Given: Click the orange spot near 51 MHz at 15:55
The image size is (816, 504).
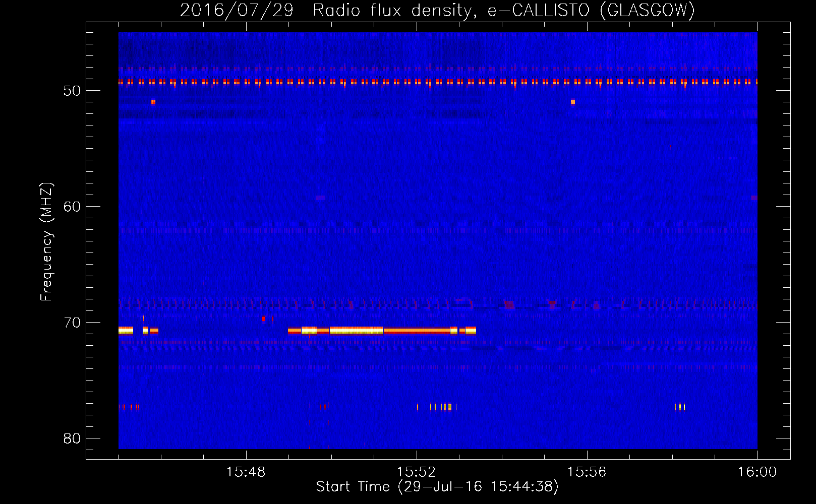Looking at the screenshot, I should click(x=573, y=102).
